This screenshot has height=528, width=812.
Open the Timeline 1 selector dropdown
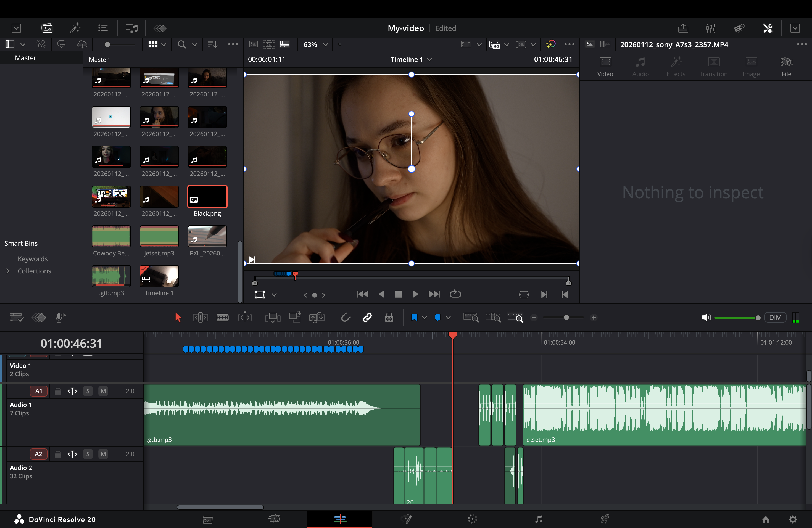pos(411,59)
